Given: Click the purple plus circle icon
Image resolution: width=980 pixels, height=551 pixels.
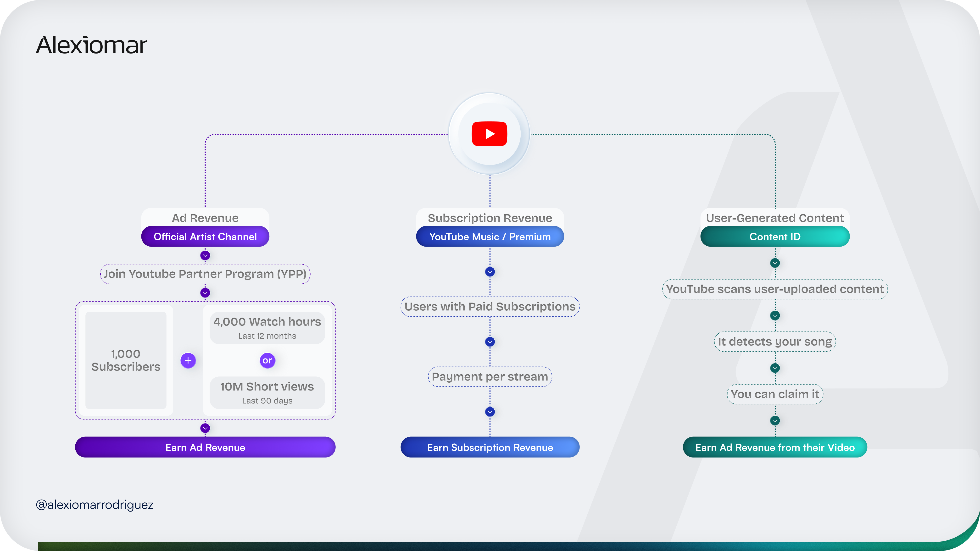Looking at the screenshot, I should point(188,360).
